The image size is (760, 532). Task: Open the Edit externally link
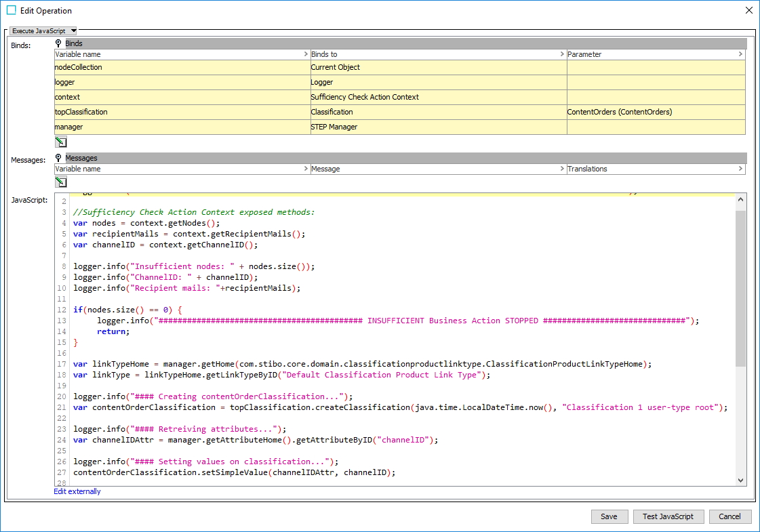pyautogui.click(x=77, y=491)
